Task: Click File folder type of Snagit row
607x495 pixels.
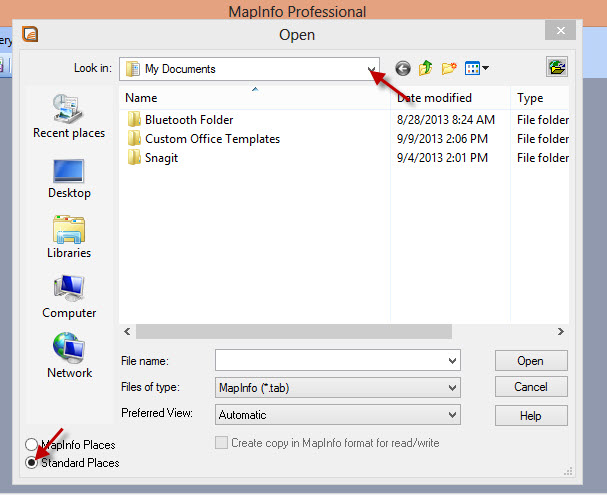Action: click(543, 158)
